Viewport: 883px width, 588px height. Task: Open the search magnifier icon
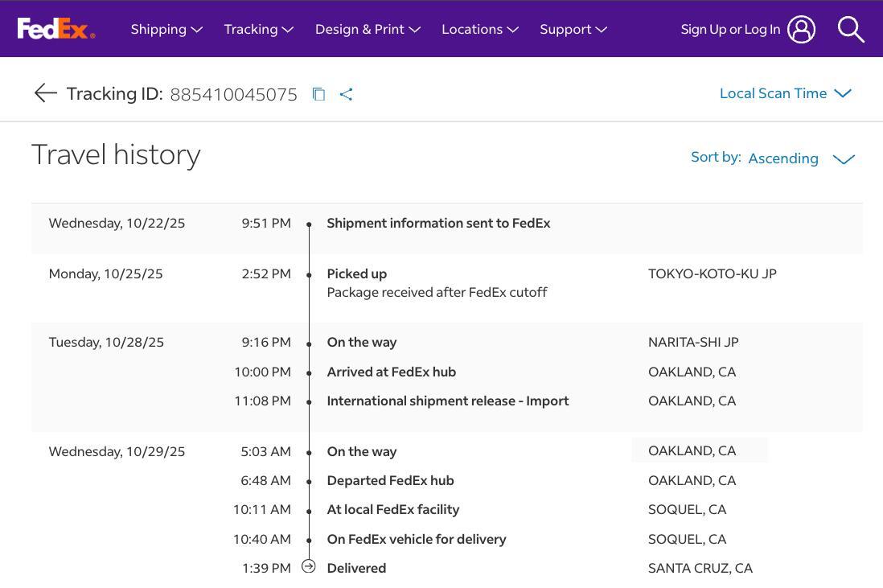[x=850, y=29]
